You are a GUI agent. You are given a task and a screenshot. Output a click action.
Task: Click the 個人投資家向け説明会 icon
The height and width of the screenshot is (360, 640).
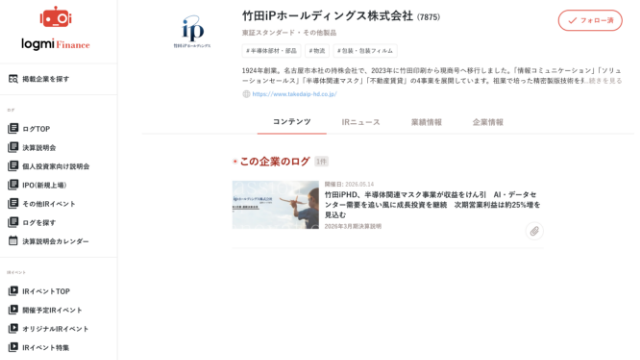point(13,166)
